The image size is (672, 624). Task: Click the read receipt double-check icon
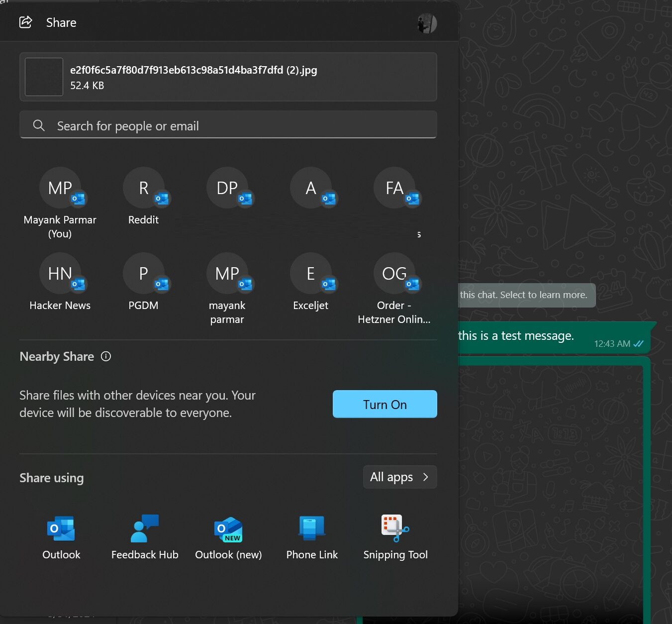(639, 344)
